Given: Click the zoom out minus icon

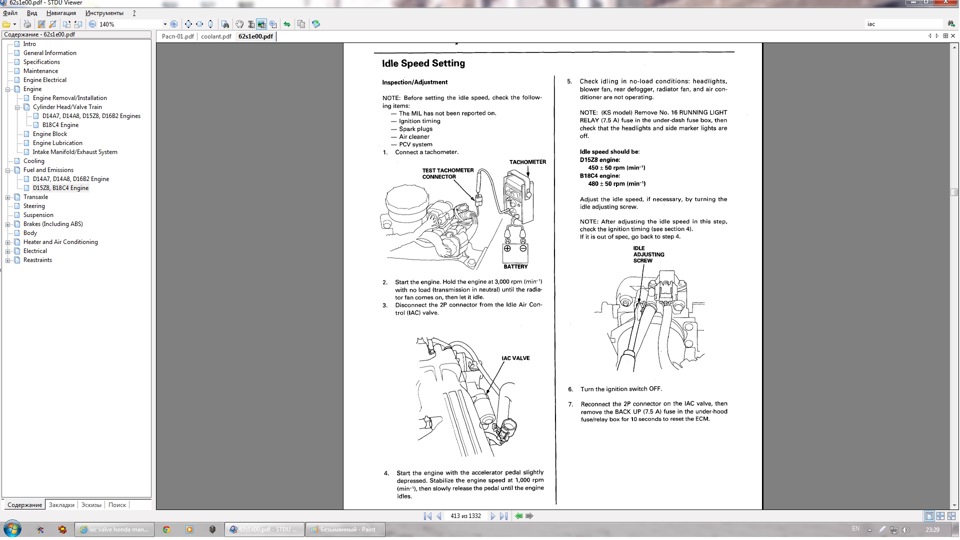Looking at the screenshot, I should pos(92,24).
